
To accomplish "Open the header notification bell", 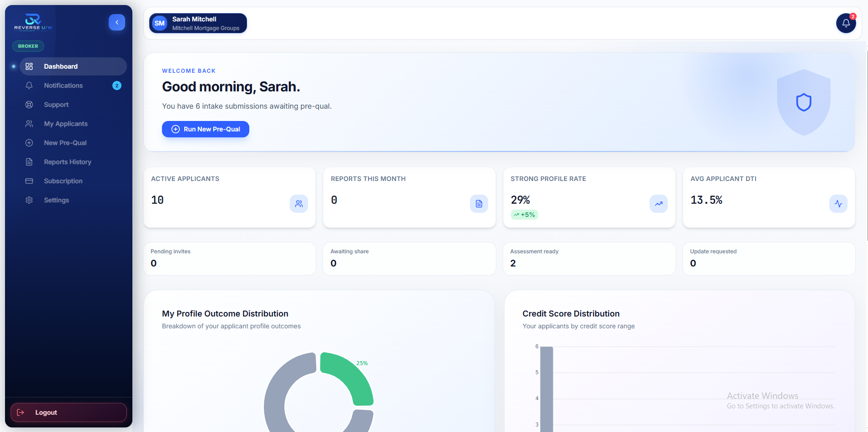I will point(846,23).
